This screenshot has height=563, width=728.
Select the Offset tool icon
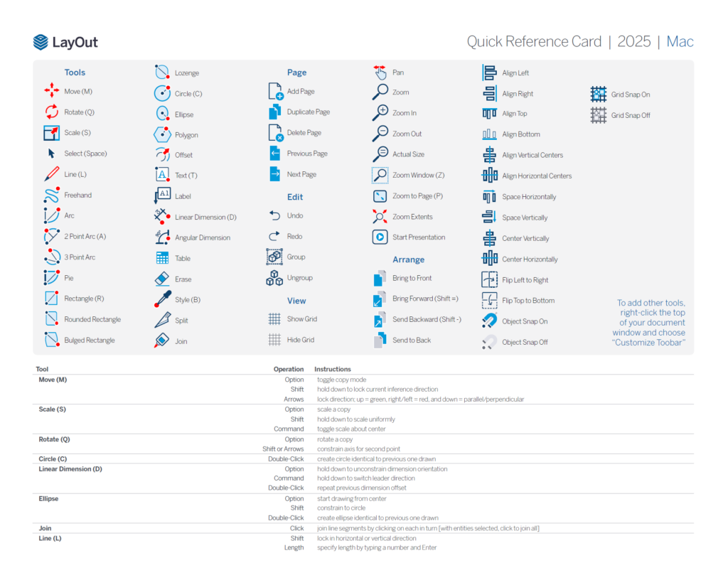[162, 154]
